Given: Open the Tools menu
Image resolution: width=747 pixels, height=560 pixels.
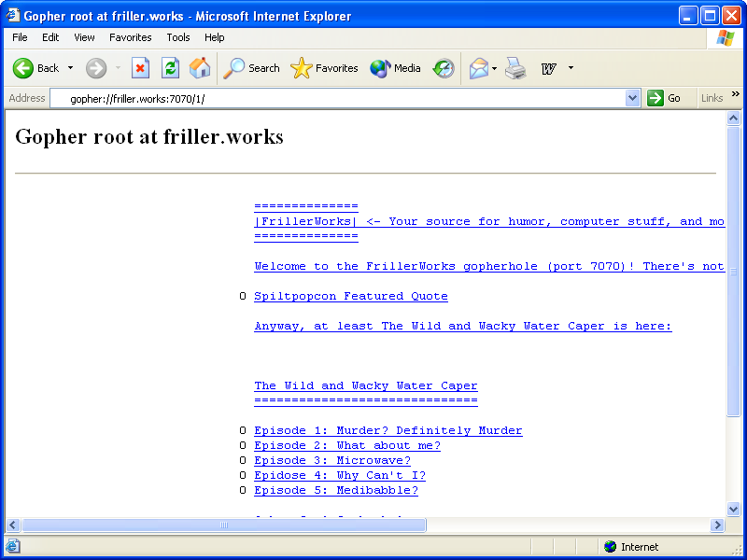Looking at the screenshot, I should coord(178,37).
